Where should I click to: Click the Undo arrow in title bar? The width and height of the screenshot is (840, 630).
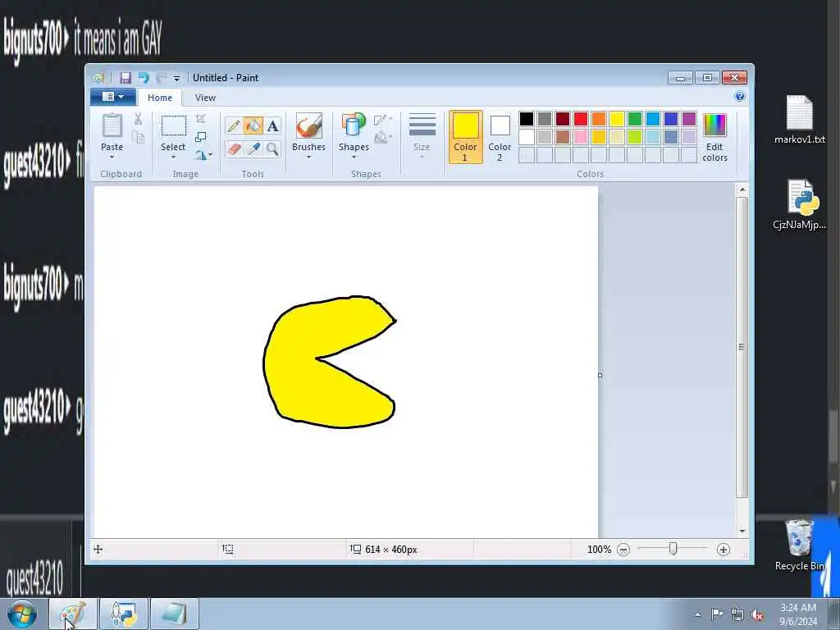click(x=144, y=78)
